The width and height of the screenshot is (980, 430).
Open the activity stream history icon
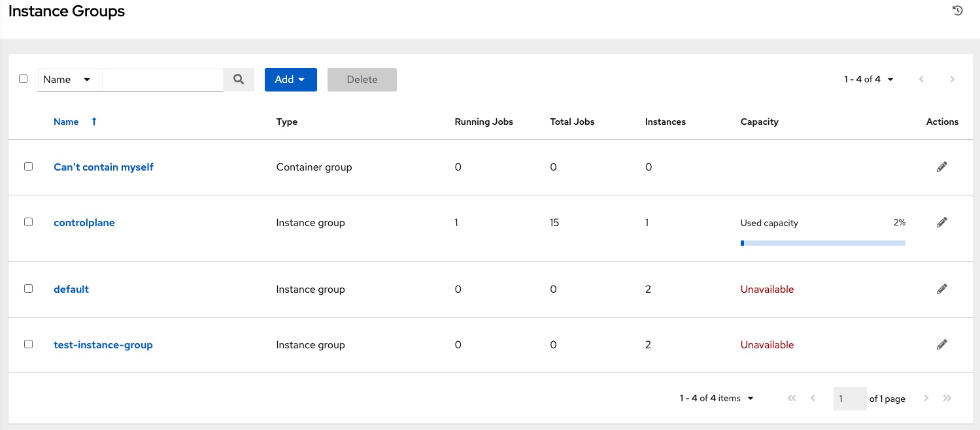click(x=957, y=10)
